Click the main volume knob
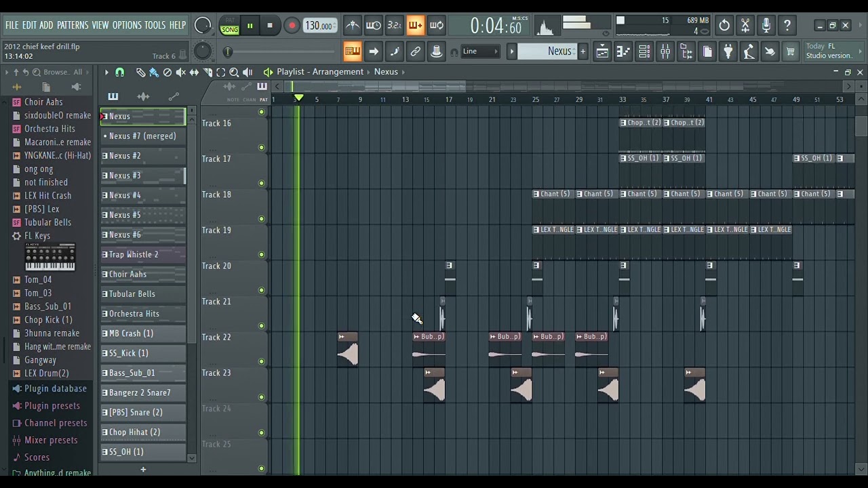Viewport: 868px width, 488px height. click(x=202, y=25)
